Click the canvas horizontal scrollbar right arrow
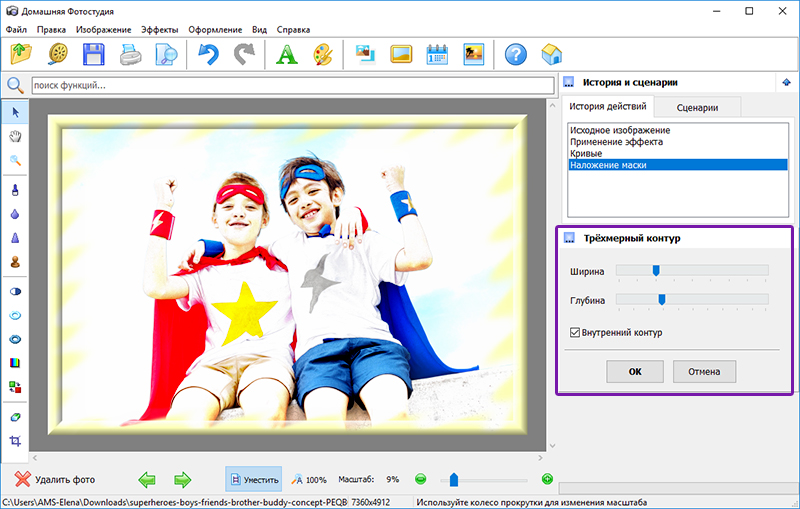Screen dimensions: 800x509 [x=540, y=458]
